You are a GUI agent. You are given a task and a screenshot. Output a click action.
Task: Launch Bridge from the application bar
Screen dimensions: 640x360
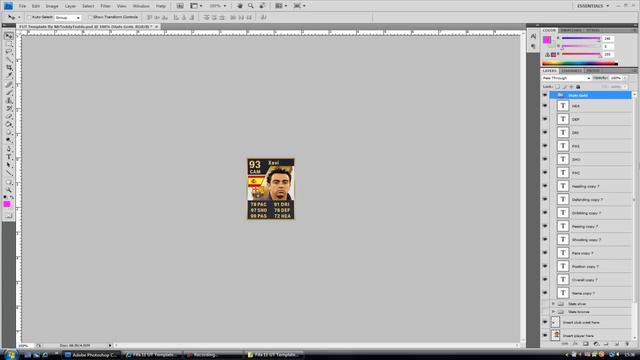point(180,6)
